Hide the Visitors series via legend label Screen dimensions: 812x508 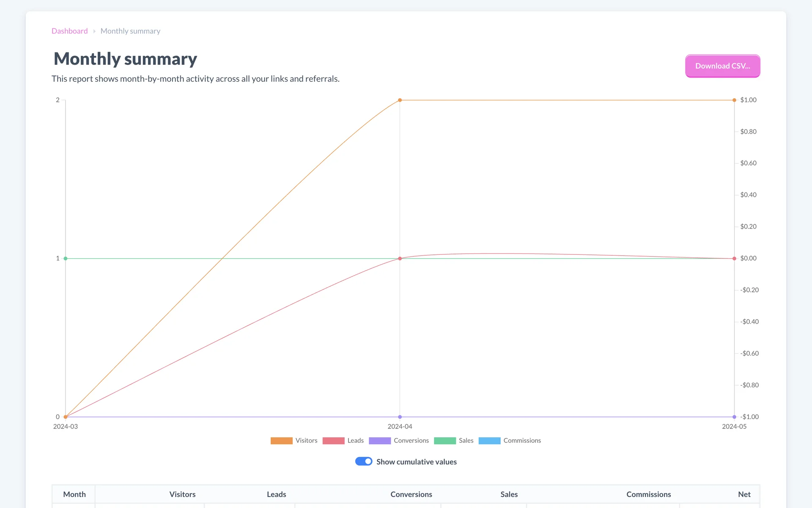[x=306, y=441]
